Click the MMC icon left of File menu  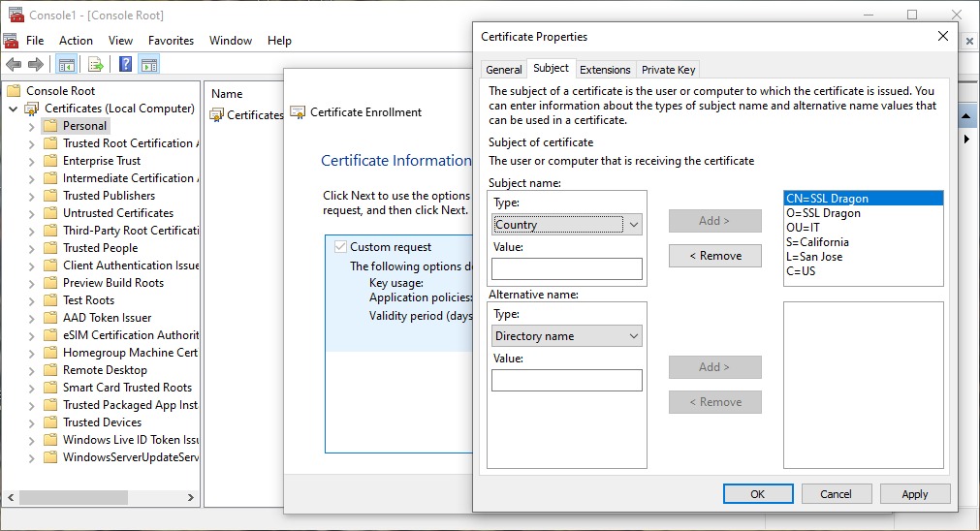click(x=11, y=41)
